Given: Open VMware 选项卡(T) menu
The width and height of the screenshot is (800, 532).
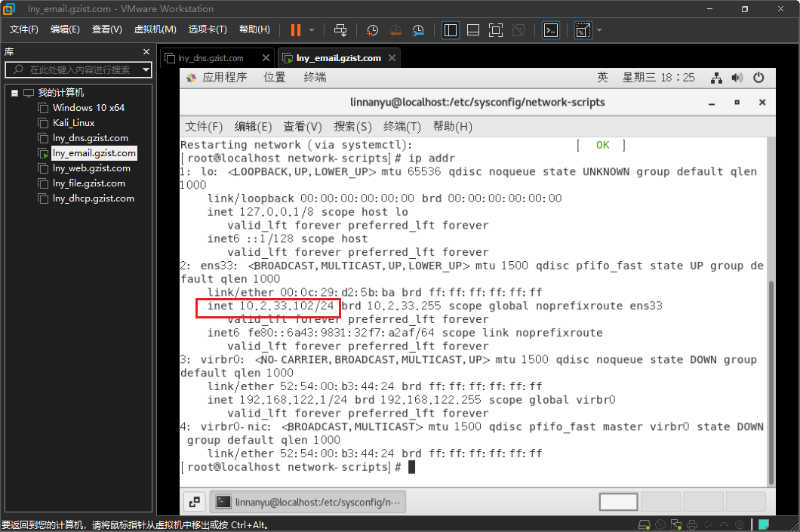Looking at the screenshot, I should (208, 29).
